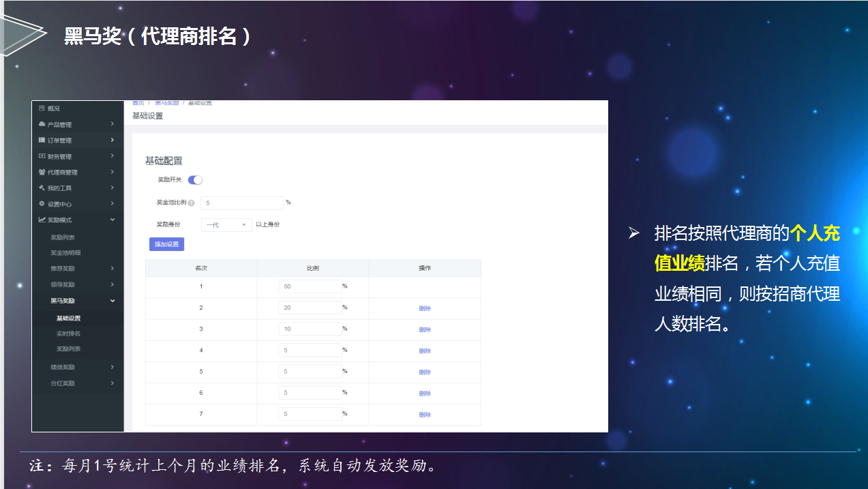
Task: Click the list icon beside 订单管理
Action: tap(42, 140)
